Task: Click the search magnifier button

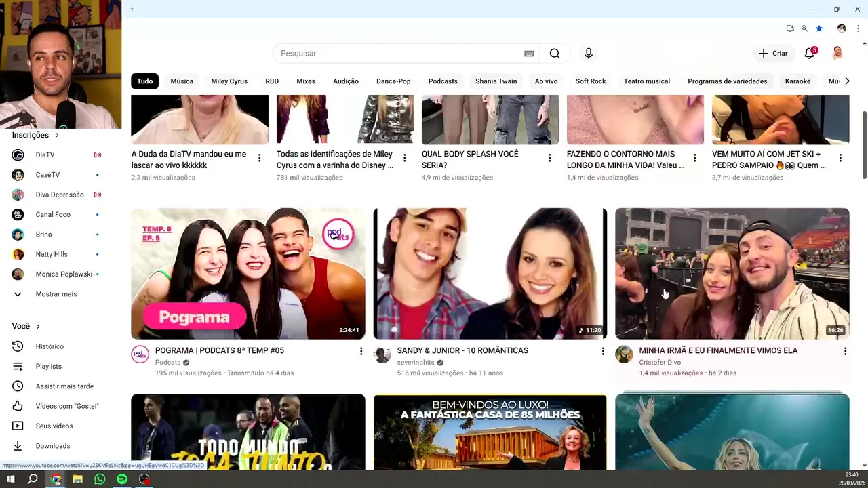Action: pyautogui.click(x=555, y=54)
